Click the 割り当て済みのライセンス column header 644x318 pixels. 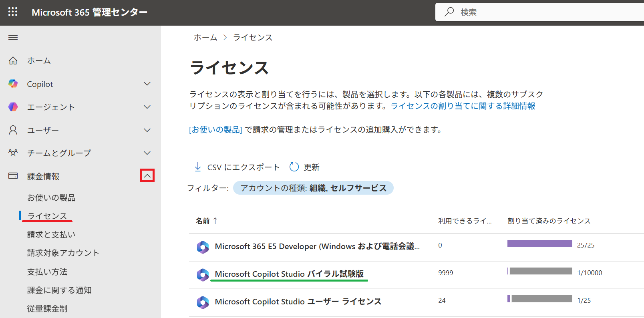click(549, 221)
